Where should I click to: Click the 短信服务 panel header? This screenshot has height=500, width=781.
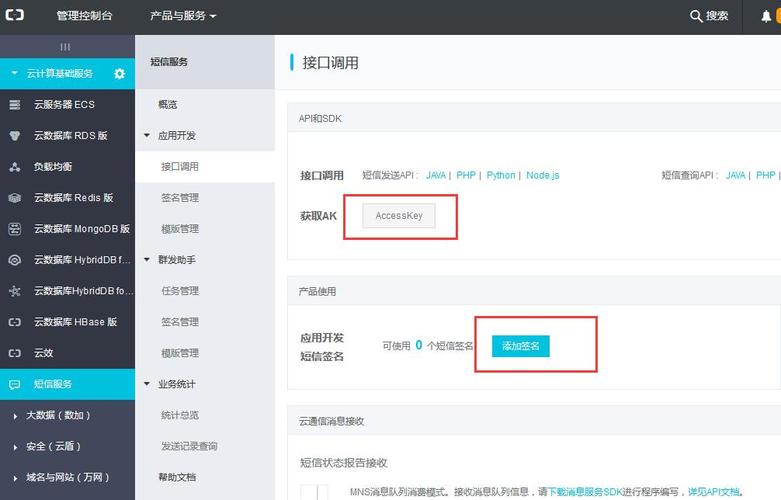169,62
